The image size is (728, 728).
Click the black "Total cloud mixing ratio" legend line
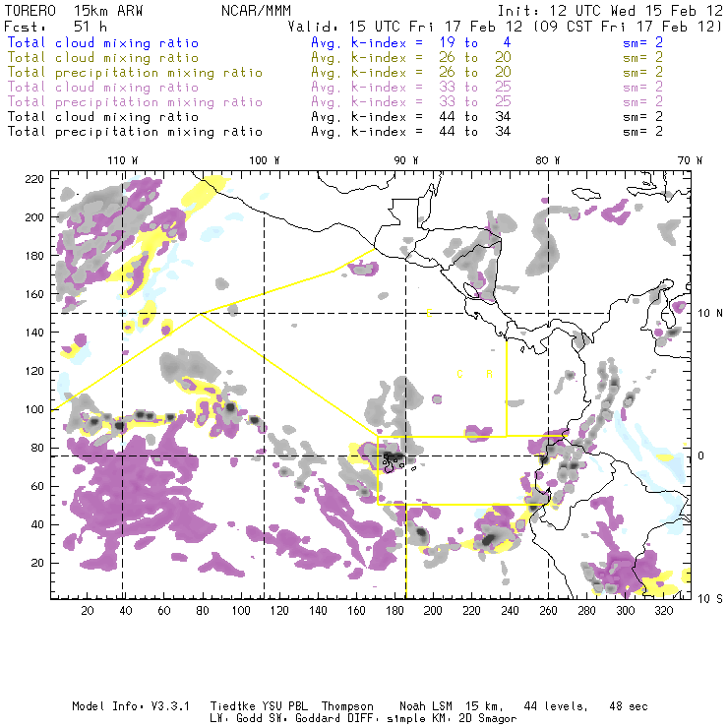103,117
